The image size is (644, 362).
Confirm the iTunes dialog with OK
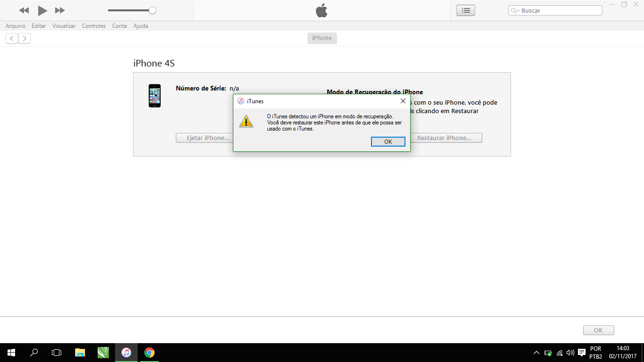click(388, 141)
